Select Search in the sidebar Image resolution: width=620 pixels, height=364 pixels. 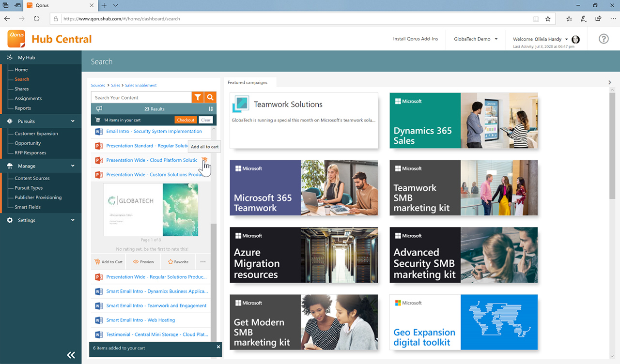pos(22,79)
